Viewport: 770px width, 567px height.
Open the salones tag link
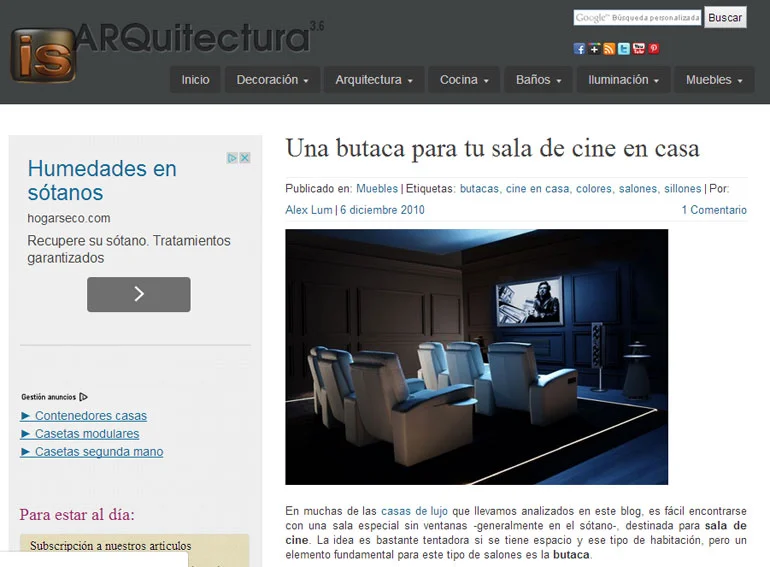[637, 189]
